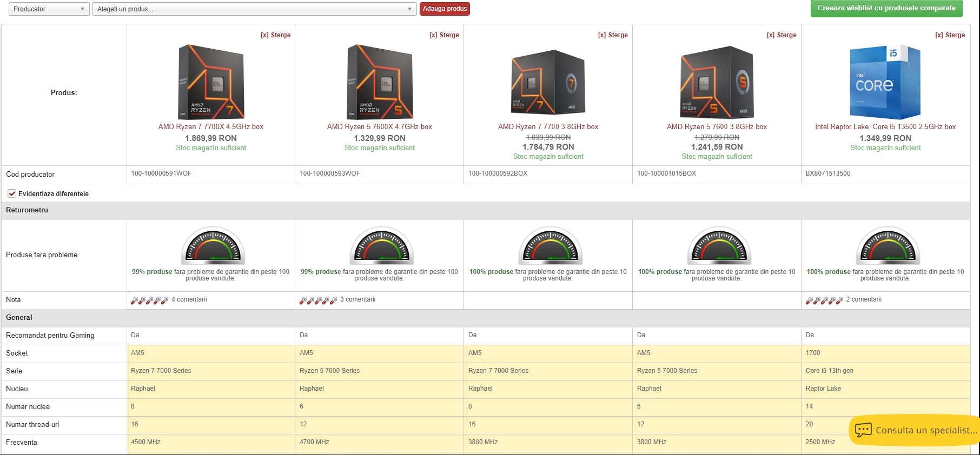Click manufacturer code 100-100000592BOX
The image size is (980, 455).
tap(498, 173)
